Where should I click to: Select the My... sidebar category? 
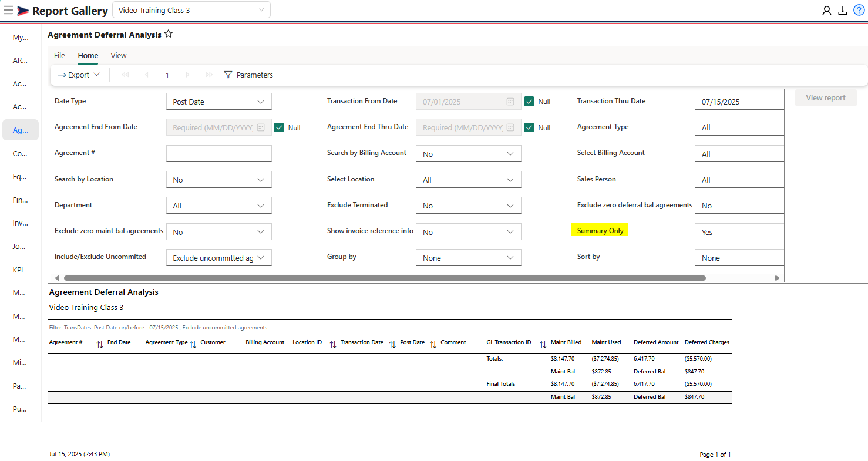pos(21,37)
